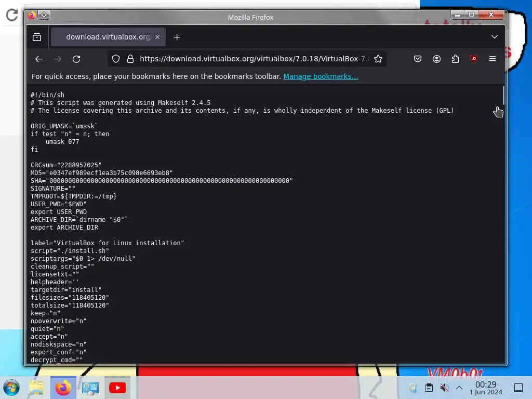Viewport: 532px width, 399px height.
Task: Click the clipboard tray icon
Action: (x=429, y=388)
